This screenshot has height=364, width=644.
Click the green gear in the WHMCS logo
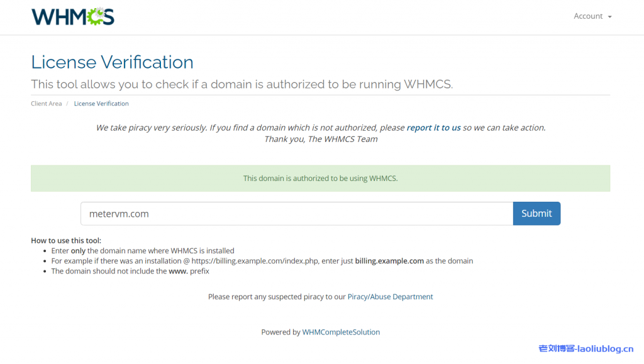(95, 17)
